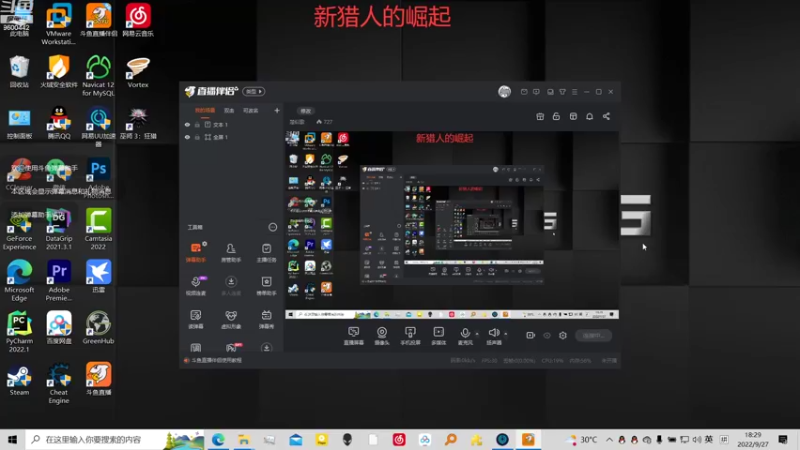Viewport: 800px width, 450px height.
Task: Open the 弹幕助手 tool in the toolbox
Action: (196, 253)
